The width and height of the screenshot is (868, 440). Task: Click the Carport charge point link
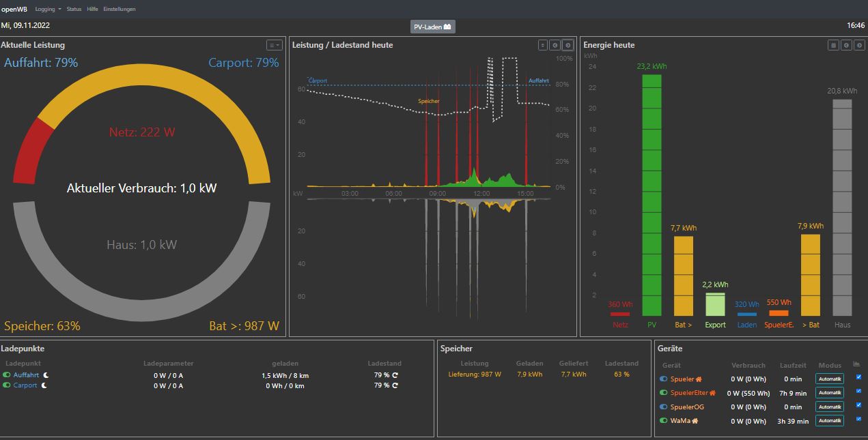click(25, 385)
